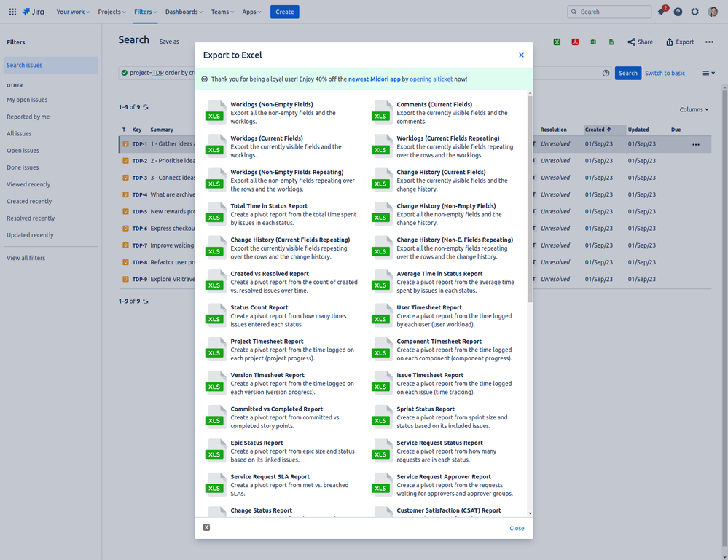Click the green Excel export icon in toolbar
The image size is (728, 560).
[557, 42]
